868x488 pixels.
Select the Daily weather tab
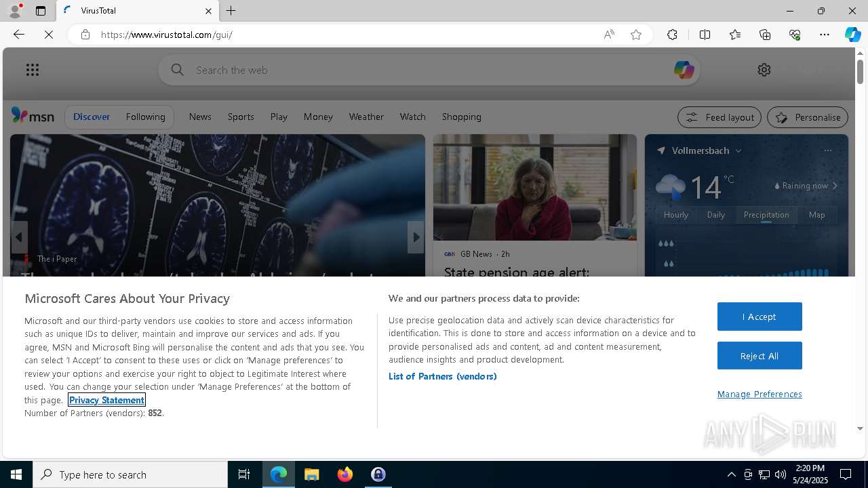pyautogui.click(x=716, y=215)
